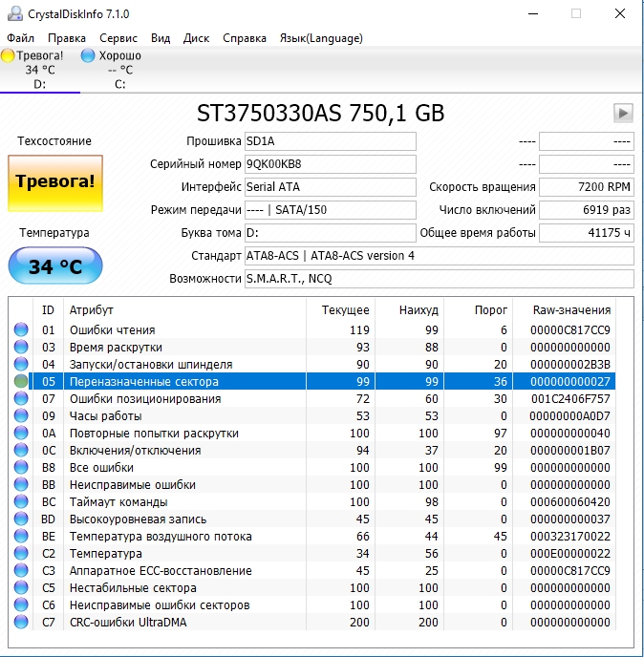Click raw value 00000000A0D7
The height and width of the screenshot is (657, 644).
click(569, 416)
